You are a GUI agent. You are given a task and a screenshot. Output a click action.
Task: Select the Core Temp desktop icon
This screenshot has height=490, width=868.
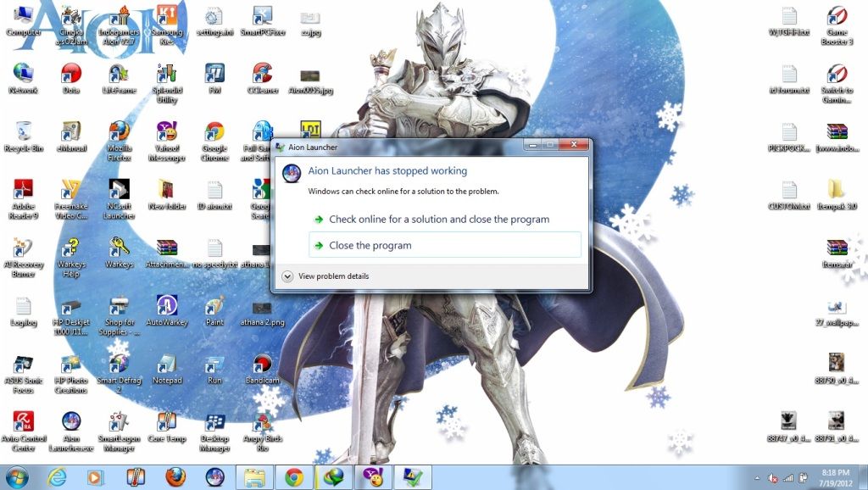tap(167, 426)
